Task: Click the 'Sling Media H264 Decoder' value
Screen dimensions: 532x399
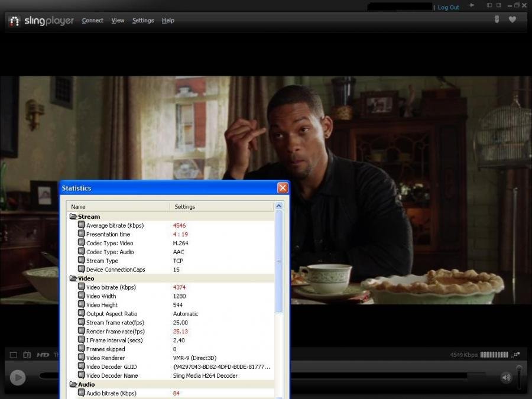Action: click(205, 375)
